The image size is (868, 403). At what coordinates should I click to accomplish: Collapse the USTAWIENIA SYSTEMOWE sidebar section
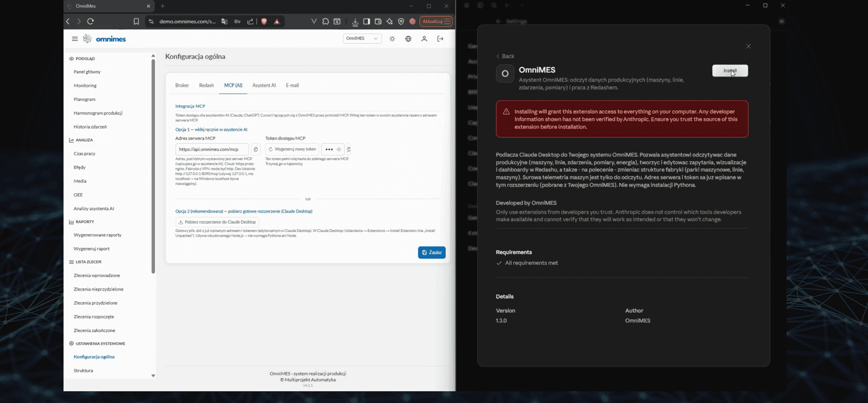tap(97, 343)
